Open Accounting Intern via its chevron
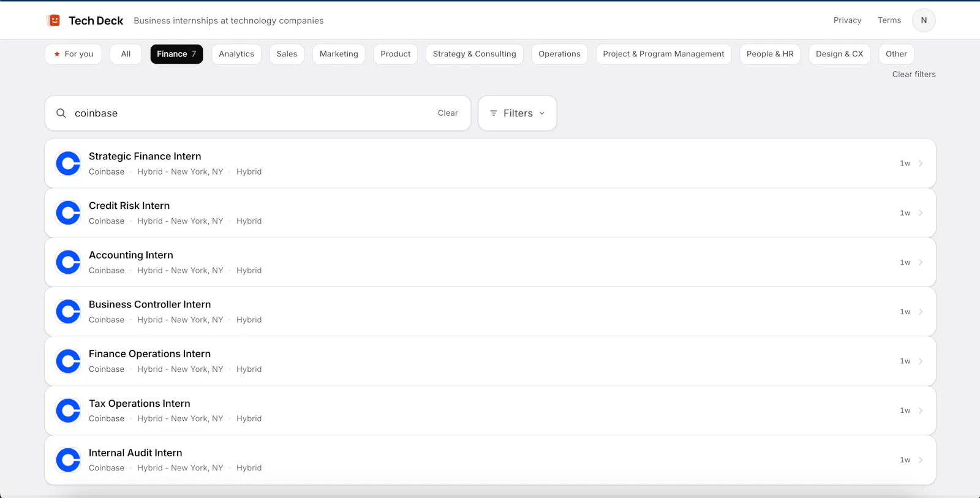Viewport: 980px width, 498px height. (921, 262)
